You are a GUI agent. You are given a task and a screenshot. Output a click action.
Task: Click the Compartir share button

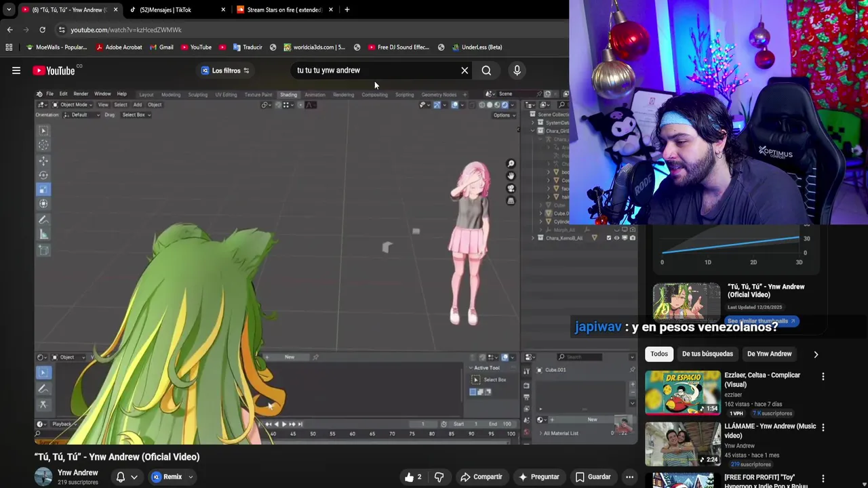click(481, 477)
